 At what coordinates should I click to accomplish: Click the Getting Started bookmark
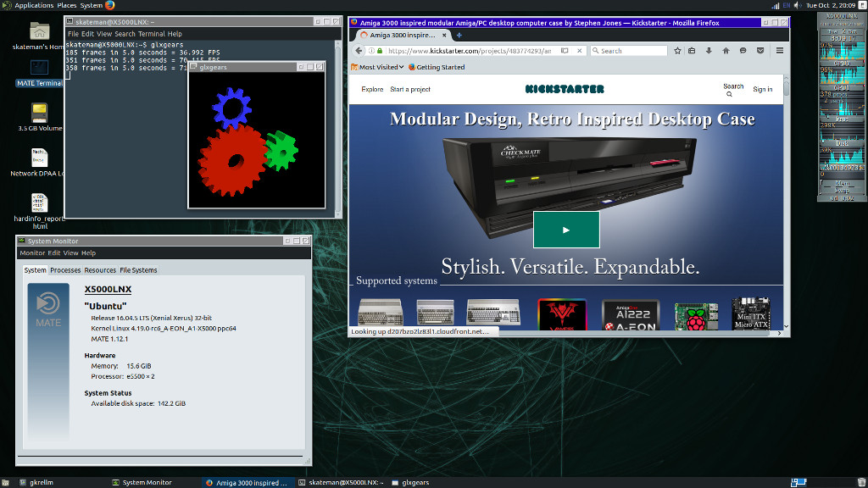(x=437, y=67)
